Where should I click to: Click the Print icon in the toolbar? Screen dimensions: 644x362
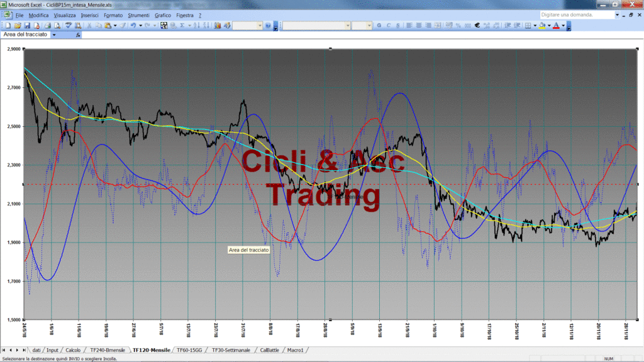coord(48,25)
